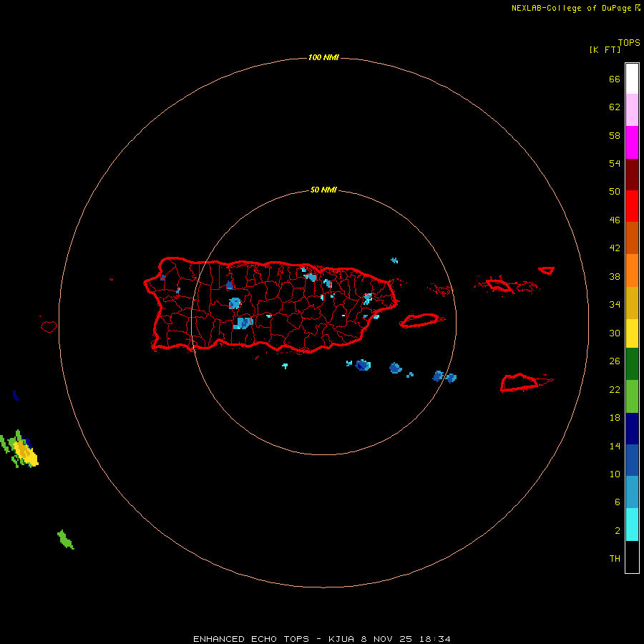Click the white color swatch above 66
644x644 pixels.
632,79
